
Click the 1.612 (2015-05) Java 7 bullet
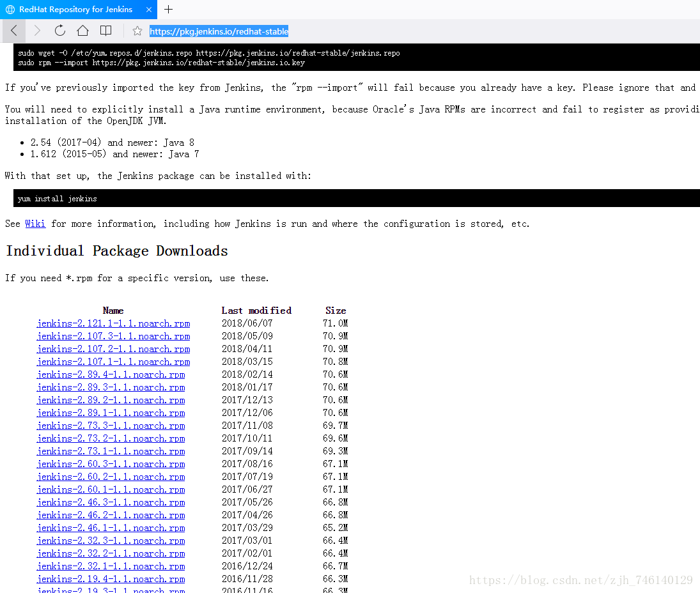[x=114, y=154]
